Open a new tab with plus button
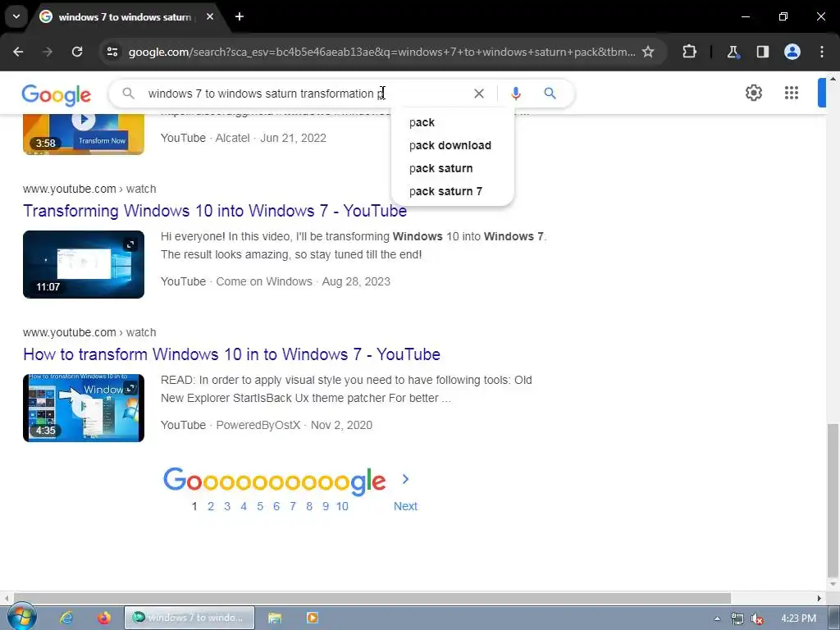Screen dimensions: 840x630 pyautogui.click(x=240, y=16)
